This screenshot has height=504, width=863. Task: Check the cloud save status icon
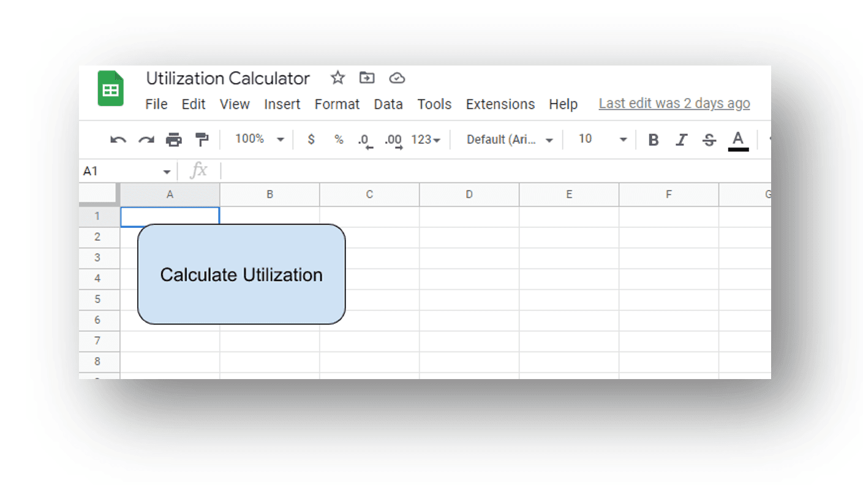(x=398, y=78)
